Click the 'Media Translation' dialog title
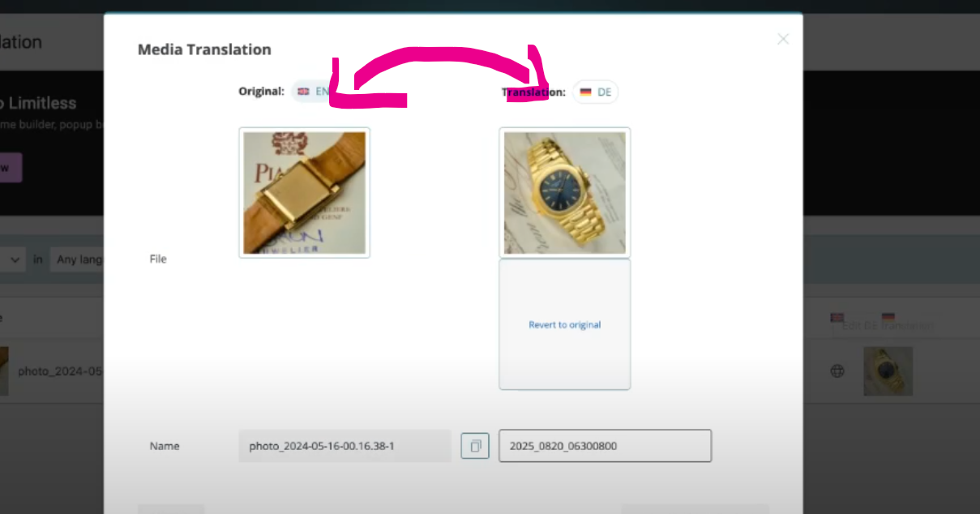 (x=204, y=49)
